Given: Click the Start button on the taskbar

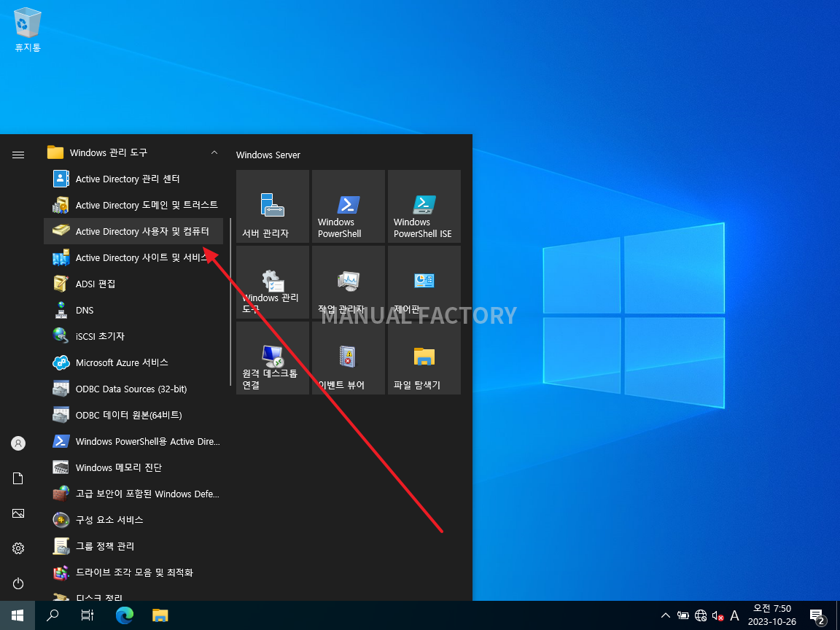Looking at the screenshot, I should [17, 615].
